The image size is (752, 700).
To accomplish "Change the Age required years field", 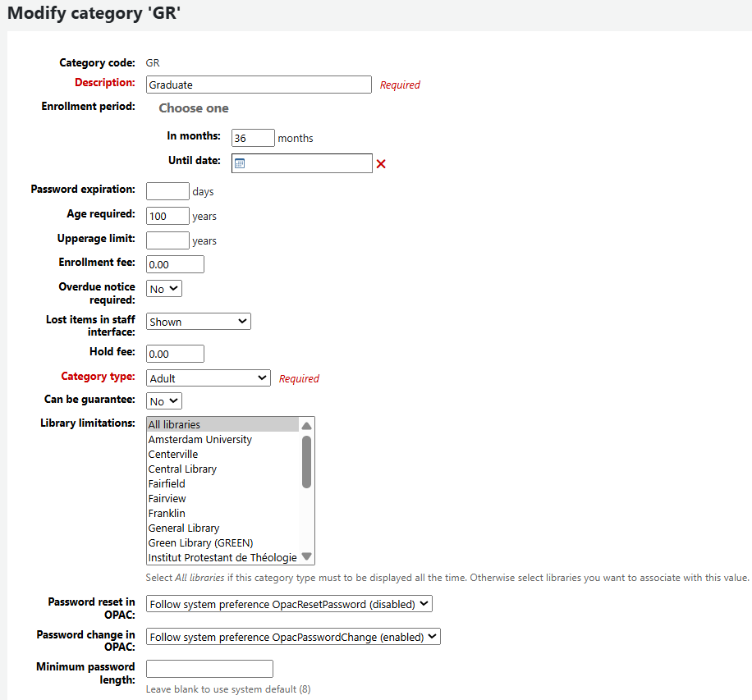I will tap(167, 216).
